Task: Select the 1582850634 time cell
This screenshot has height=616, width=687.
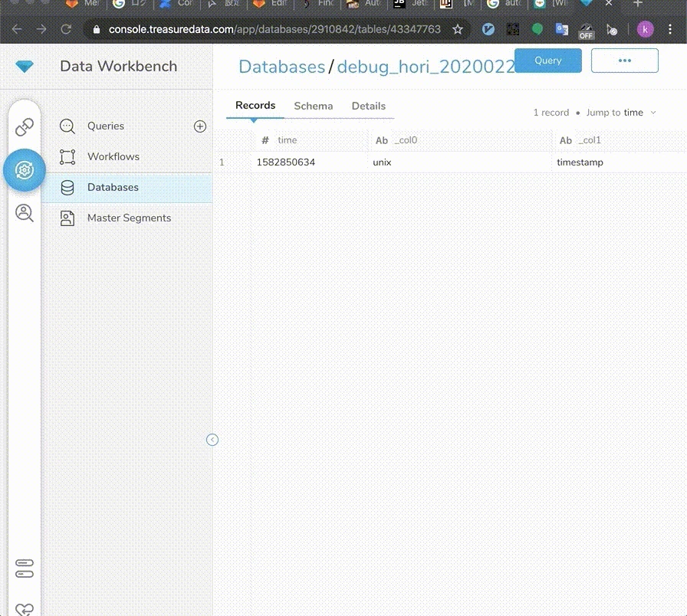Action: click(286, 162)
